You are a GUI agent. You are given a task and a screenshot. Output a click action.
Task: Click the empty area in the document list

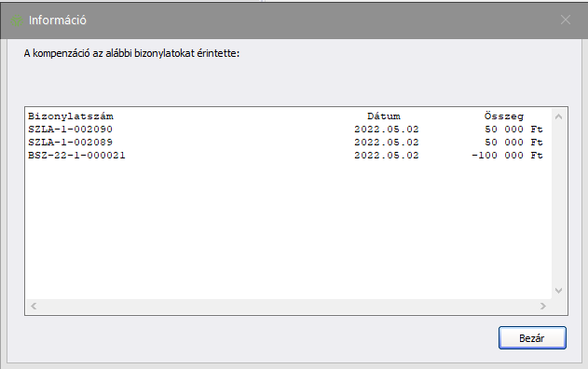(288, 228)
